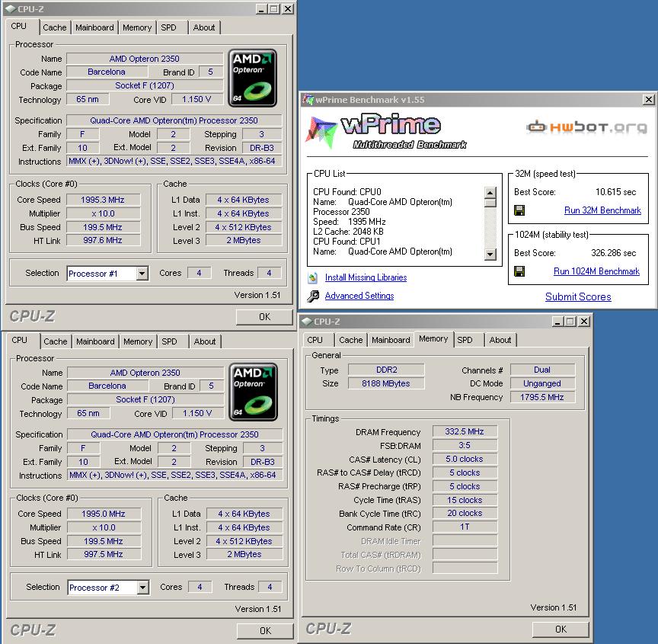This screenshot has height=644, width=658.
Task: Click the Core Speed value 1995.0 MHz
Action: click(104, 514)
